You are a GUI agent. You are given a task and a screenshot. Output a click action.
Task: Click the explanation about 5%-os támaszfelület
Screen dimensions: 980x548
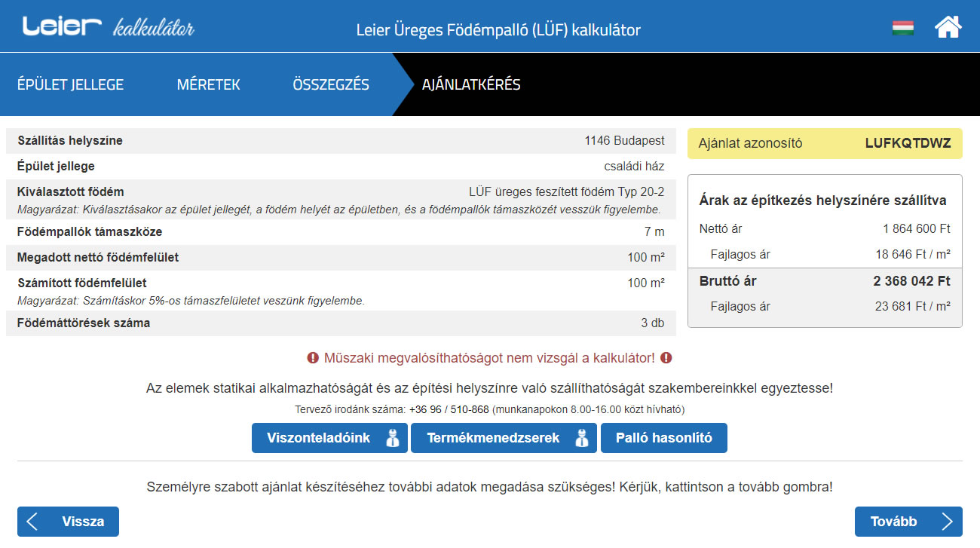pyautogui.click(x=191, y=301)
